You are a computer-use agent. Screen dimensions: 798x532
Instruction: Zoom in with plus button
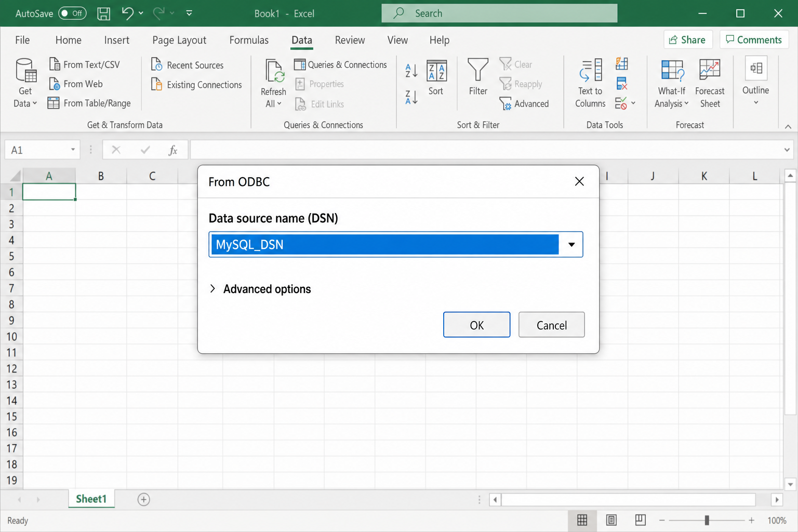coord(751,520)
